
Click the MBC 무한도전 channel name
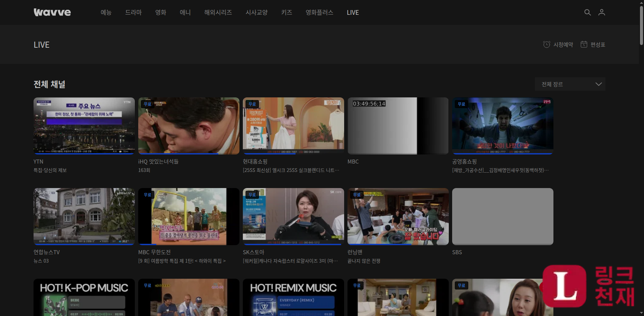pos(154,252)
